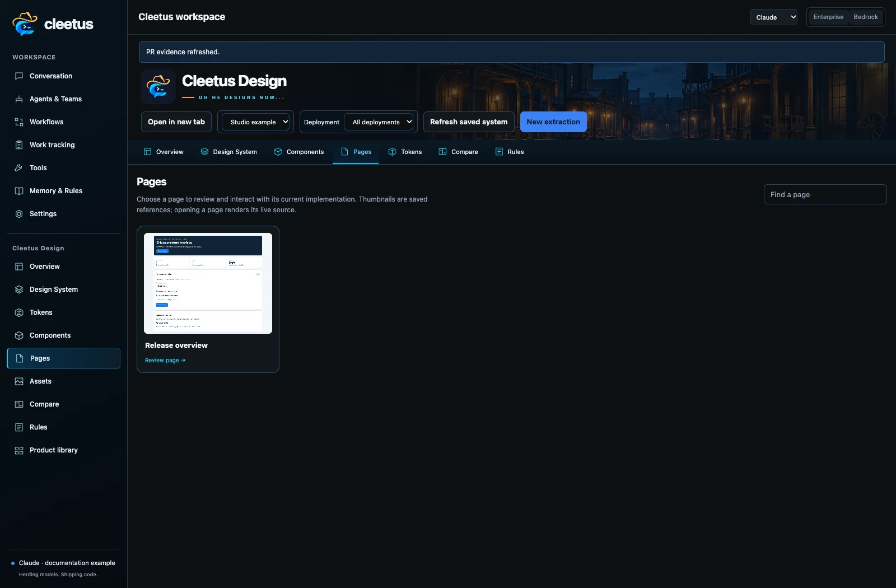Select the Workflows icon in sidebar
Image resolution: width=896 pixels, height=588 pixels.
(x=19, y=122)
